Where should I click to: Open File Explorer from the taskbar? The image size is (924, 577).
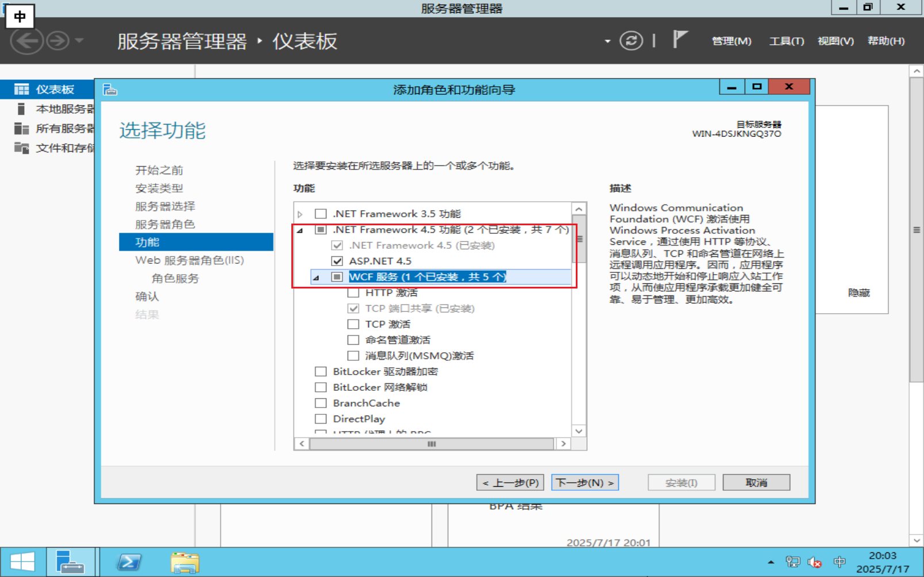[184, 561]
